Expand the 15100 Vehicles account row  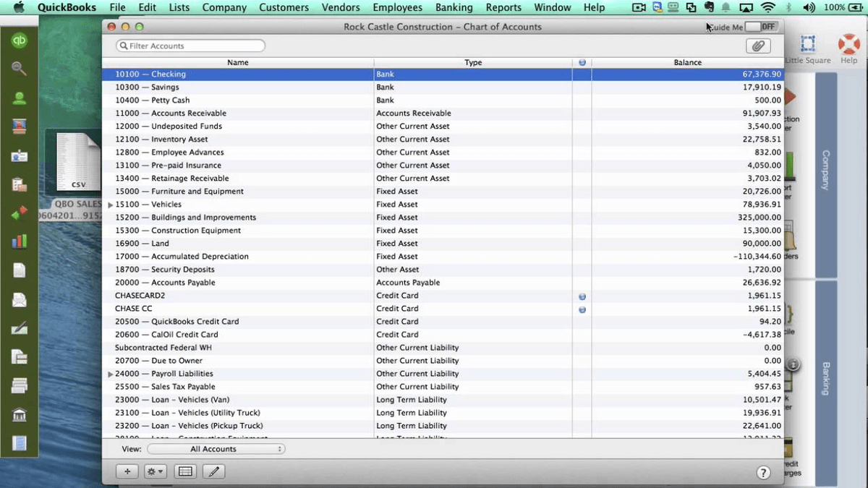click(x=109, y=204)
